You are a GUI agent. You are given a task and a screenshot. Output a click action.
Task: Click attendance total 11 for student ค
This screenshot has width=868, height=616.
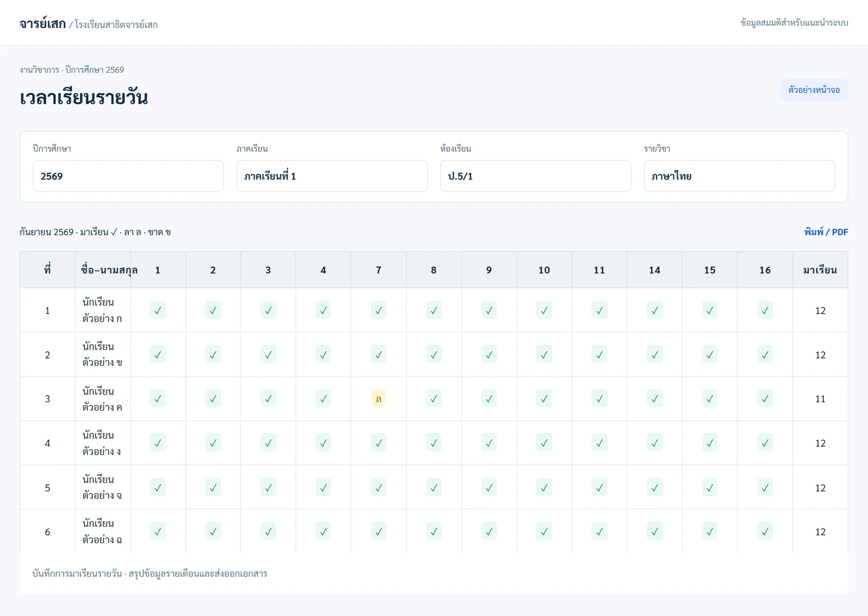(x=820, y=399)
